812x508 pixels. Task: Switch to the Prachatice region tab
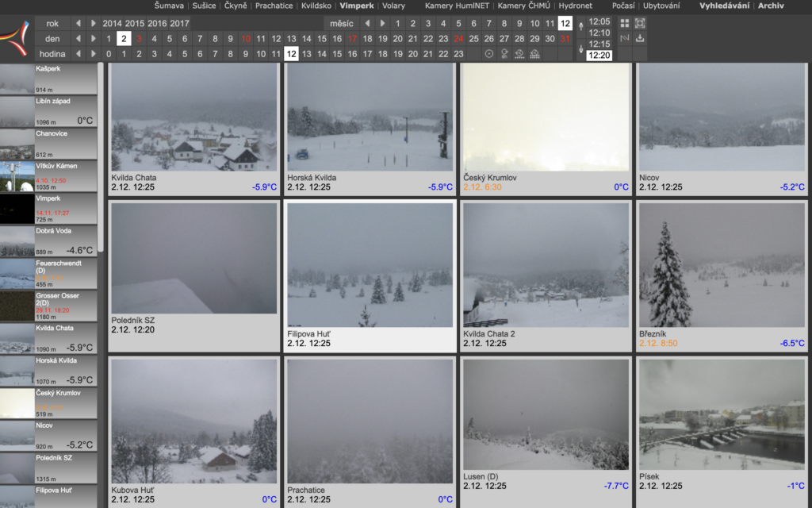274,6
